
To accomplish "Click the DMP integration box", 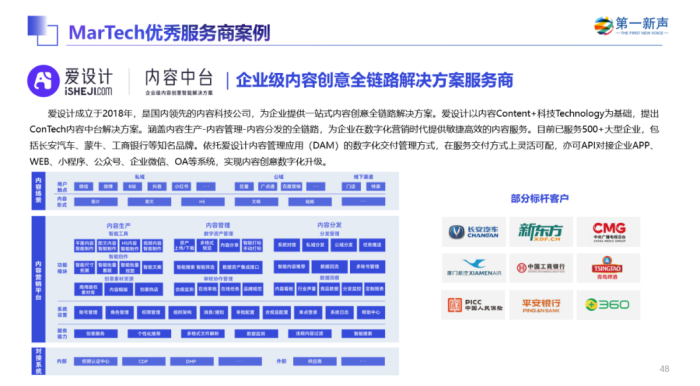I will pos(192,361).
